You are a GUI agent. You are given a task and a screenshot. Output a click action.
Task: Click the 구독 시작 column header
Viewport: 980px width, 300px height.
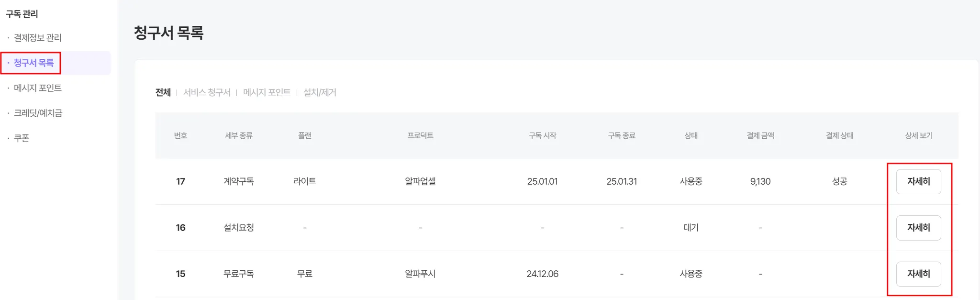click(x=542, y=136)
